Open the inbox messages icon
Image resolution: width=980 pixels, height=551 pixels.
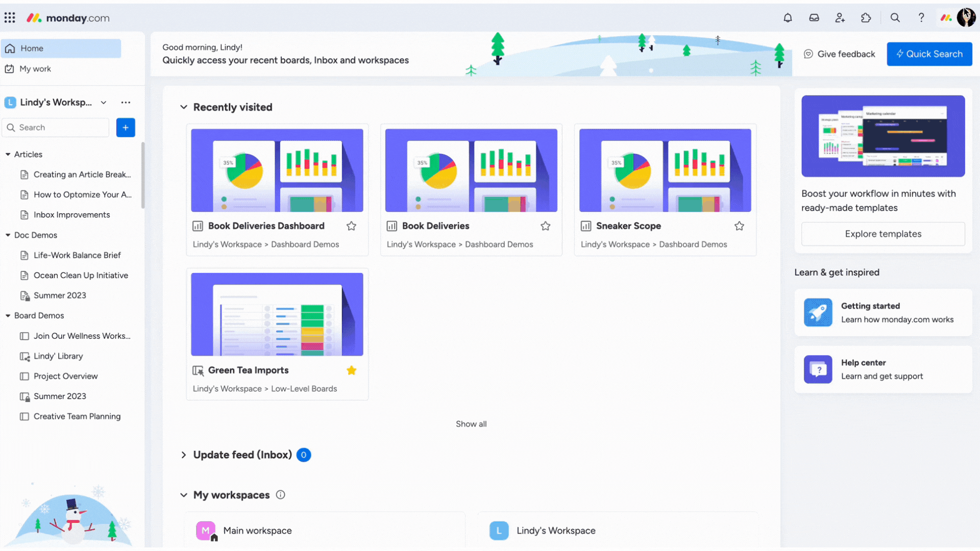(x=814, y=17)
